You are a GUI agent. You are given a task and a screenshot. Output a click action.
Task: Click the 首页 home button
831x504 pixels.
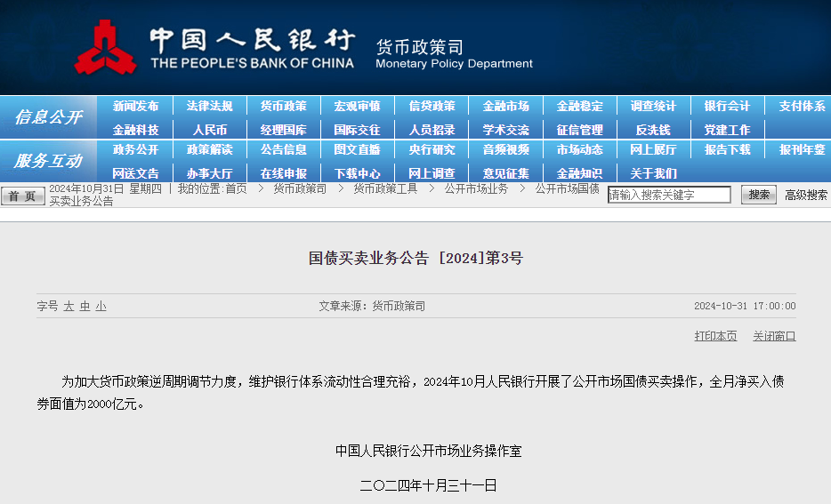(x=23, y=196)
